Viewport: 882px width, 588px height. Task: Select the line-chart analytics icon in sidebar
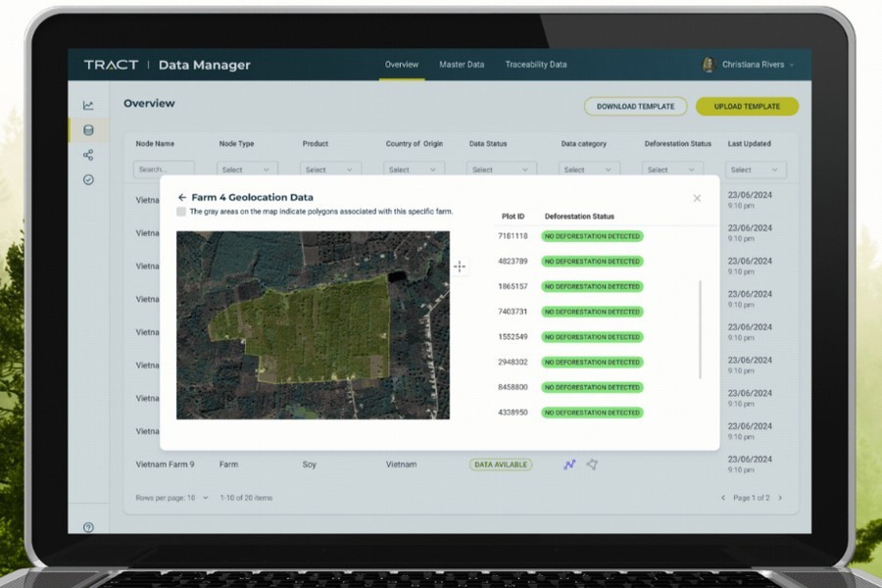(88, 103)
